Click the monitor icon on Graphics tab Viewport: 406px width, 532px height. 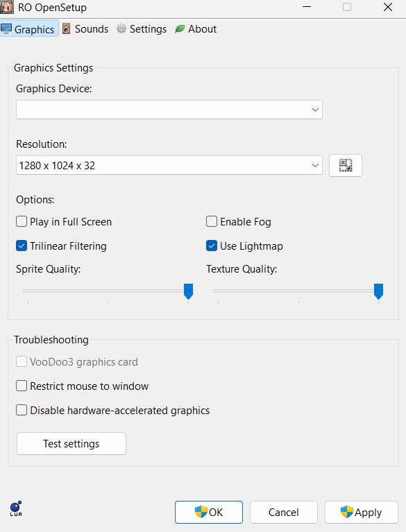pyautogui.click(x=6, y=29)
